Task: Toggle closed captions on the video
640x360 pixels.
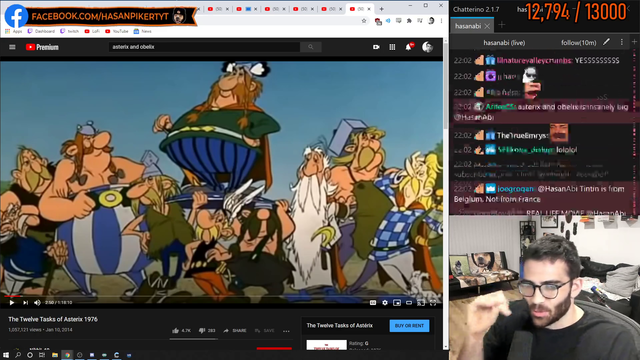Action: pos(373,302)
